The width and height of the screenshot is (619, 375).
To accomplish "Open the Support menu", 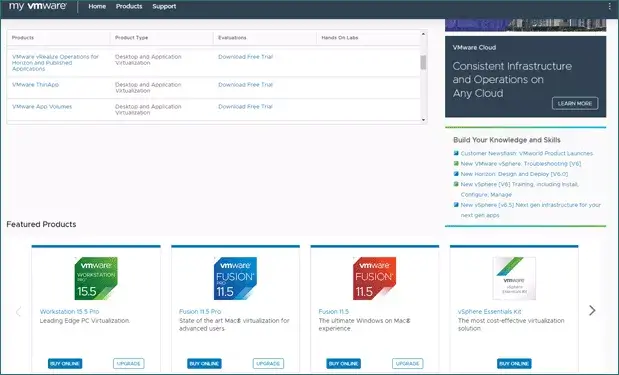I will 164,6.
